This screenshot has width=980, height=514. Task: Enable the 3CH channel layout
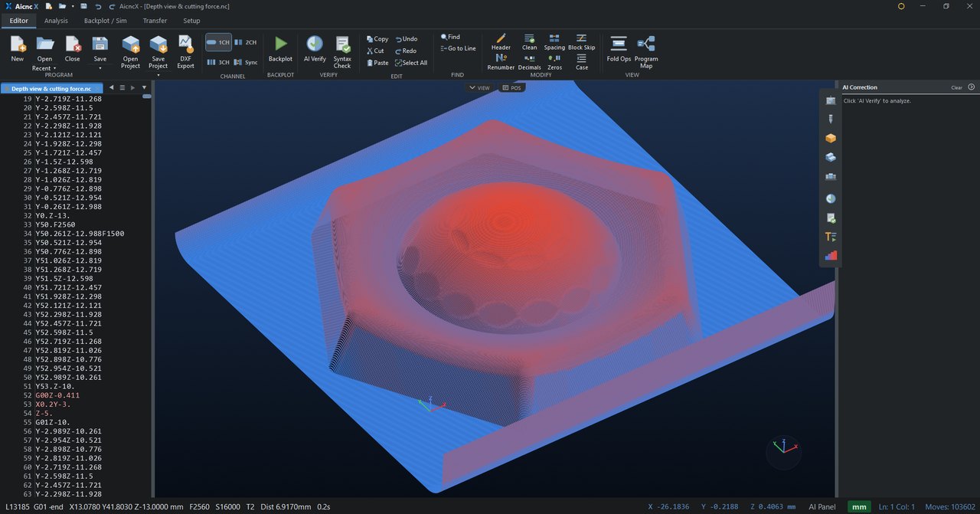coord(218,62)
